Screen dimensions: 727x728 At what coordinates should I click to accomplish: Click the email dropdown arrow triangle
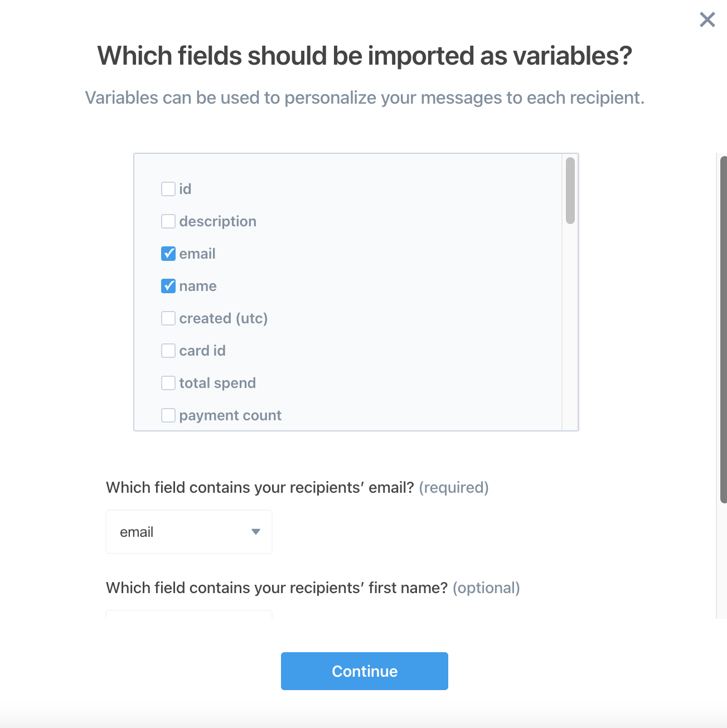point(256,532)
